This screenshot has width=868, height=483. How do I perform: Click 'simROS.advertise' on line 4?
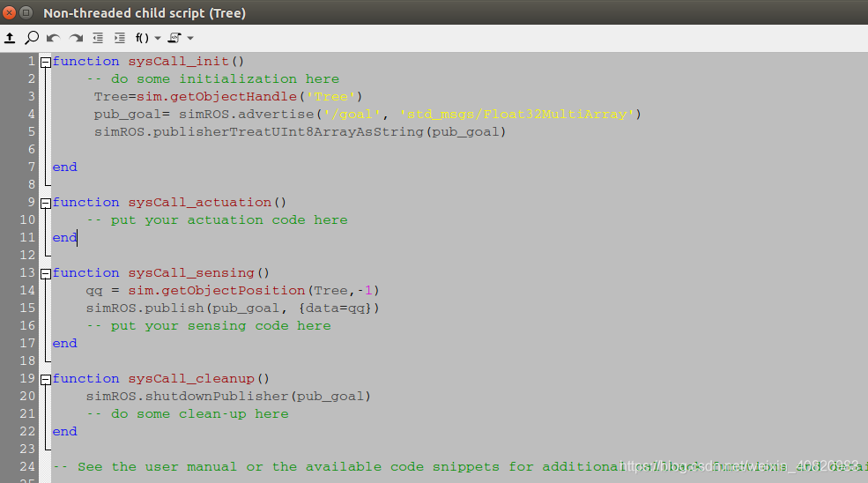pyautogui.click(x=247, y=114)
